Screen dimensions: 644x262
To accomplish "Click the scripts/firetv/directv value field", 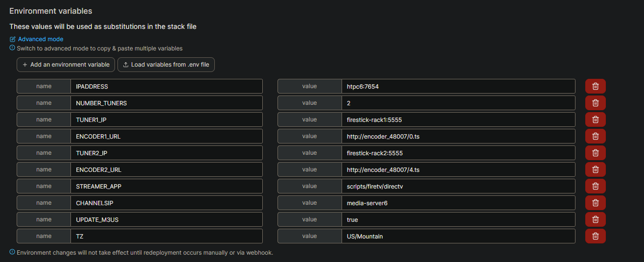I will 458,186.
